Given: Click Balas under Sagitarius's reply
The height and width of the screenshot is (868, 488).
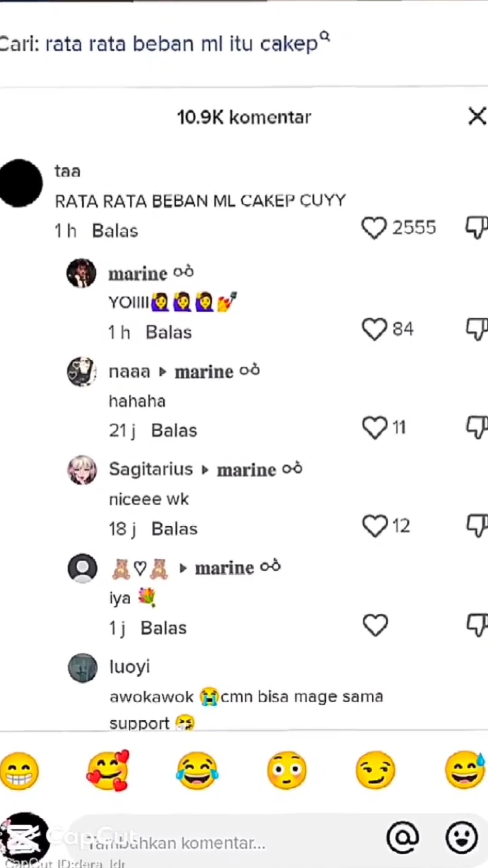Looking at the screenshot, I should [174, 529].
